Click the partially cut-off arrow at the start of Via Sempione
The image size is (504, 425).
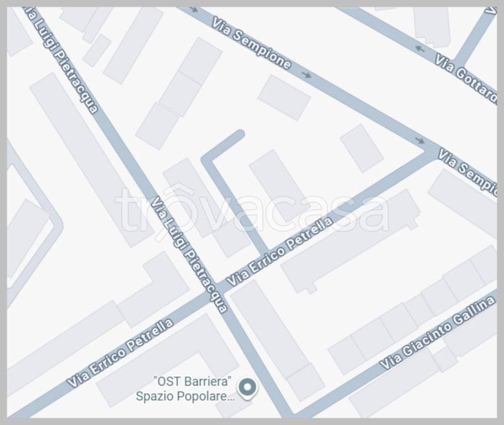click(194, 9)
